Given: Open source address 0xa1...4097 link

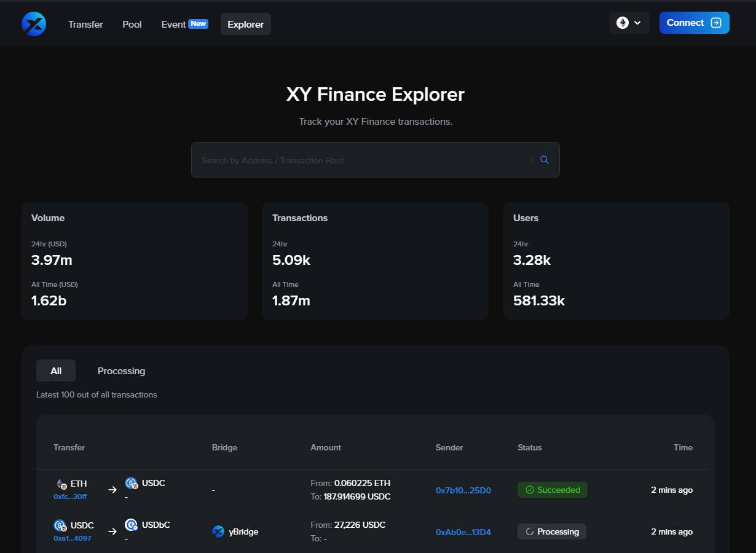Looking at the screenshot, I should [x=73, y=538].
